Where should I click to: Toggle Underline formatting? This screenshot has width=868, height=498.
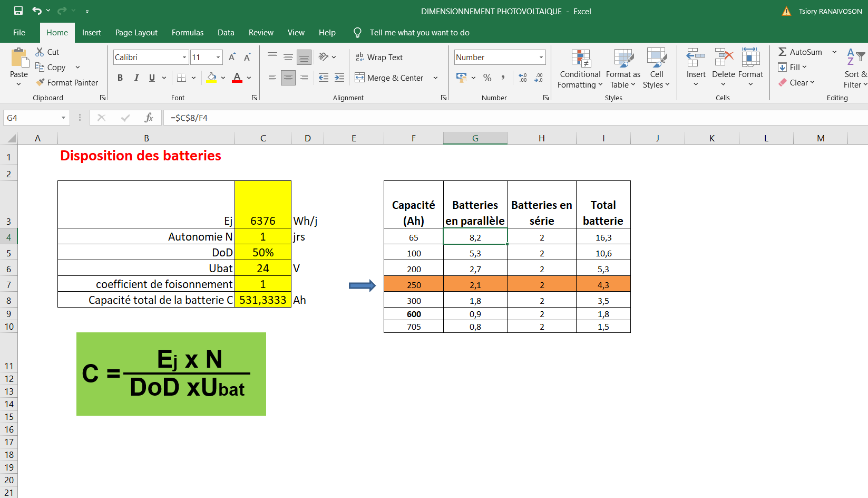(152, 78)
